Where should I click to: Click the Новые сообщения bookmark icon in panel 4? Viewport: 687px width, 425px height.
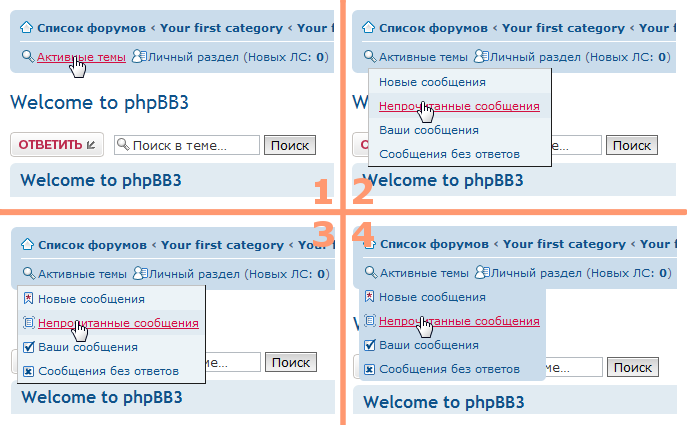(x=370, y=297)
